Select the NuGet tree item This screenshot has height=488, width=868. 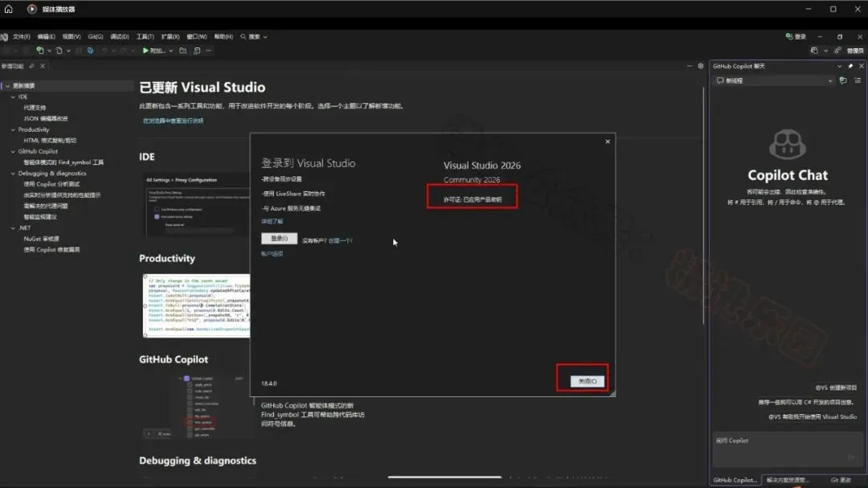coord(41,239)
